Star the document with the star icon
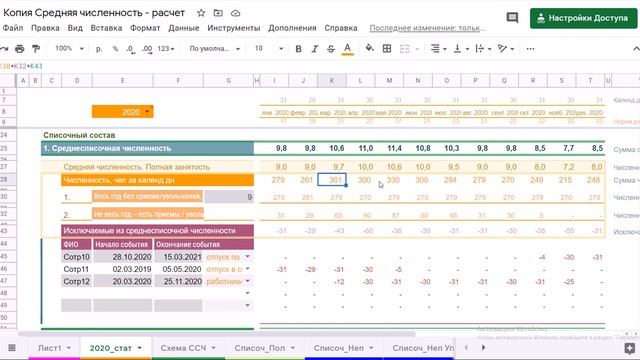Viewport: 640px width, 360px height. (201, 13)
